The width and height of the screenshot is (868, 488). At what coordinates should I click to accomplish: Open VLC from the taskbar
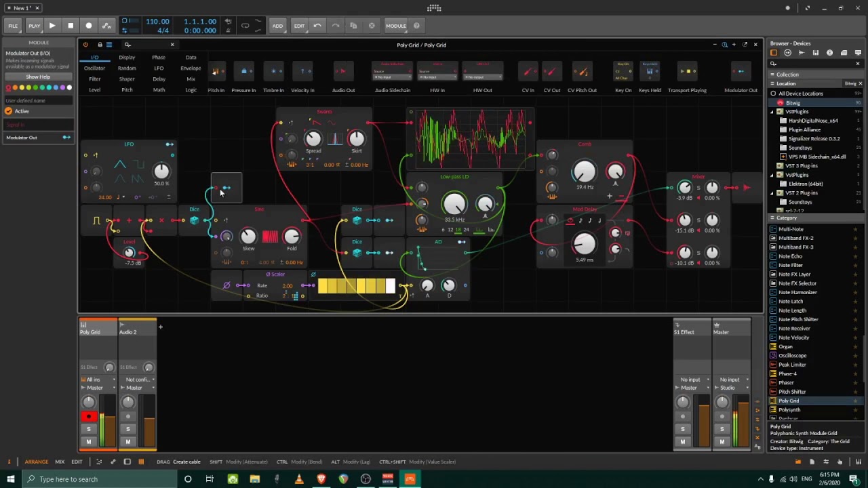[x=299, y=479]
